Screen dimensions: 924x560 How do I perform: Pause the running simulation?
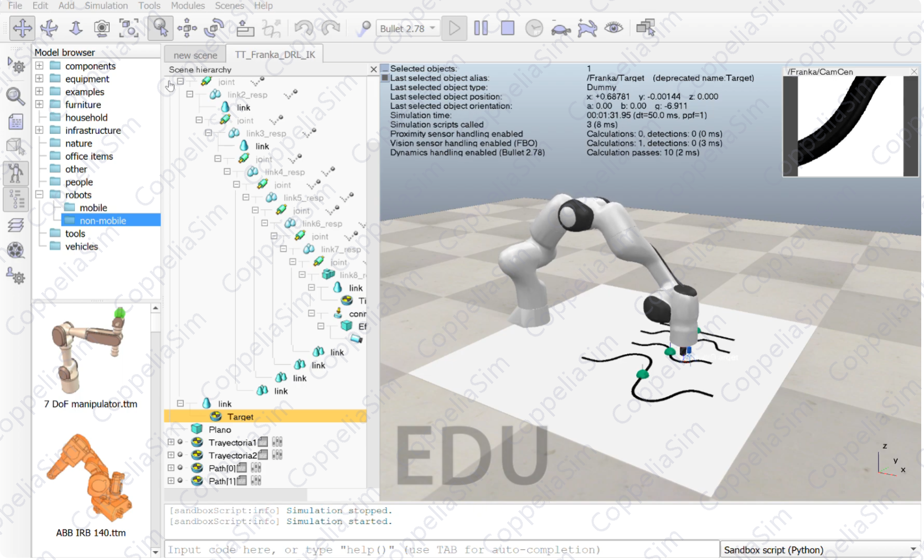pos(481,28)
